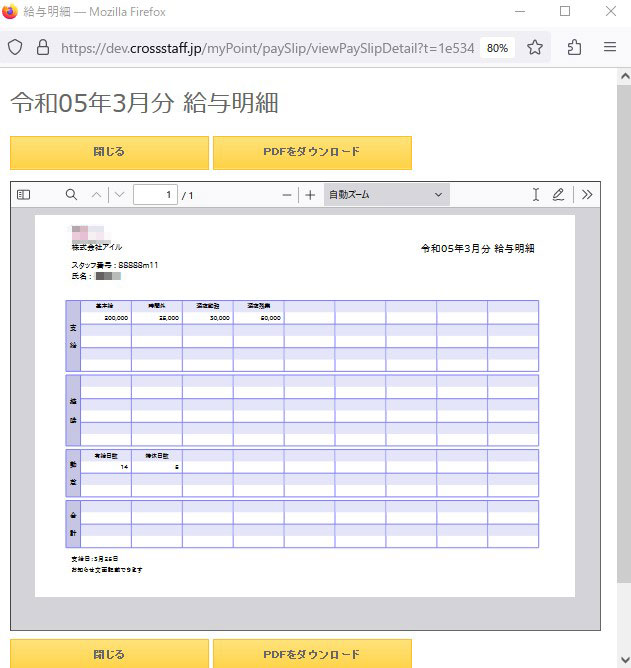The width and height of the screenshot is (631, 668).
Task: Click the bottom PDFをダウンロード button
Action: (312, 654)
